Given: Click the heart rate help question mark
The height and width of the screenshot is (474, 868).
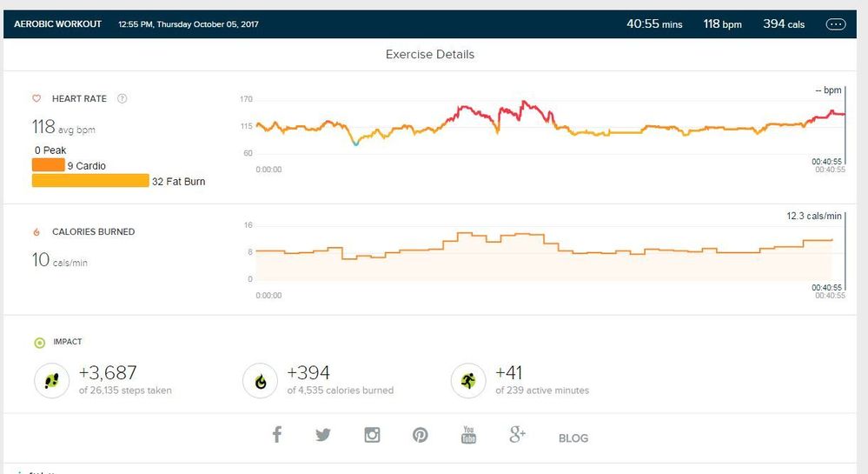Looking at the screenshot, I should (x=122, y=99).
